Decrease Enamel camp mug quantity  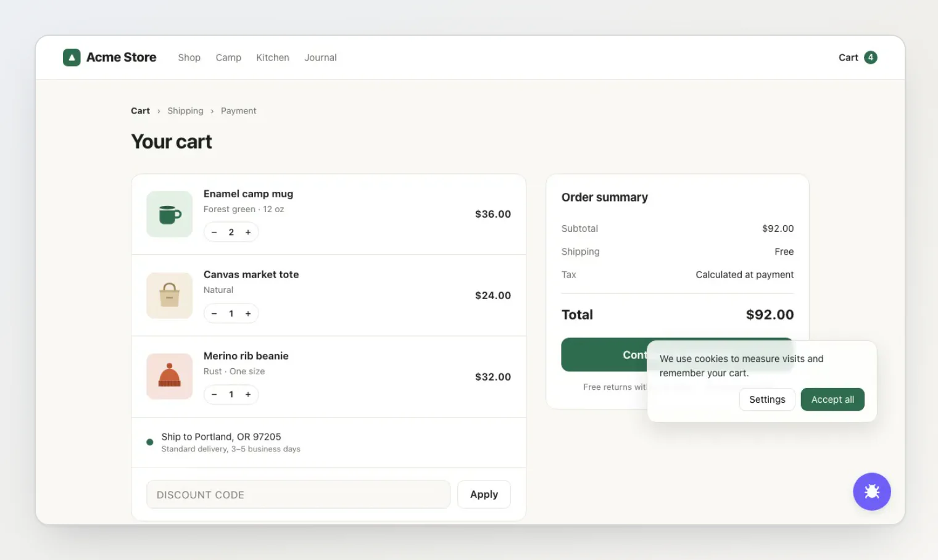[214, 233]
